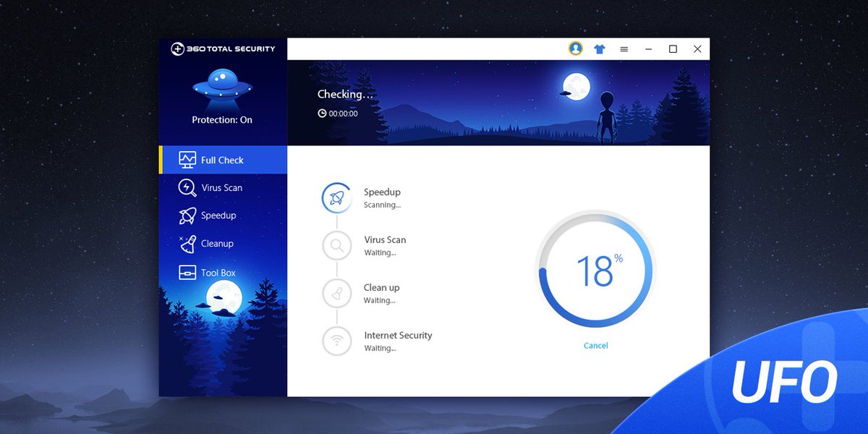Image resolution: width=868 pixels, height=434 pixels.
Task: Click the 360 Total Security logo
Action: (x=223, y=49)
